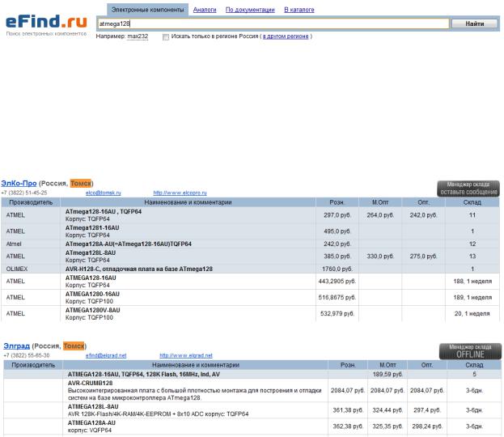The image size is (504, 437).
Task: Select ATMEGA1280V-8AU part name
Action: 92,310
